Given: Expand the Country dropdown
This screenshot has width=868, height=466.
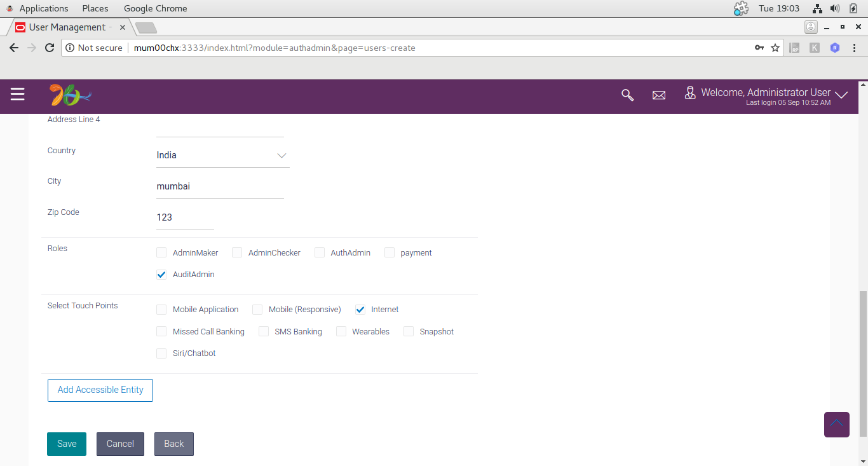Looking at the screenshot, I should pos(223,156).
